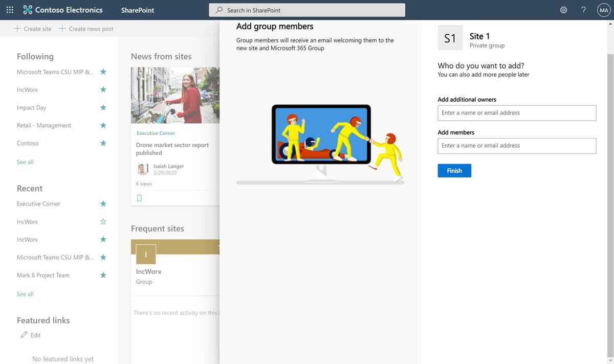Click Executive Corner label on news card
614x364 pixels.
point(156,133)
